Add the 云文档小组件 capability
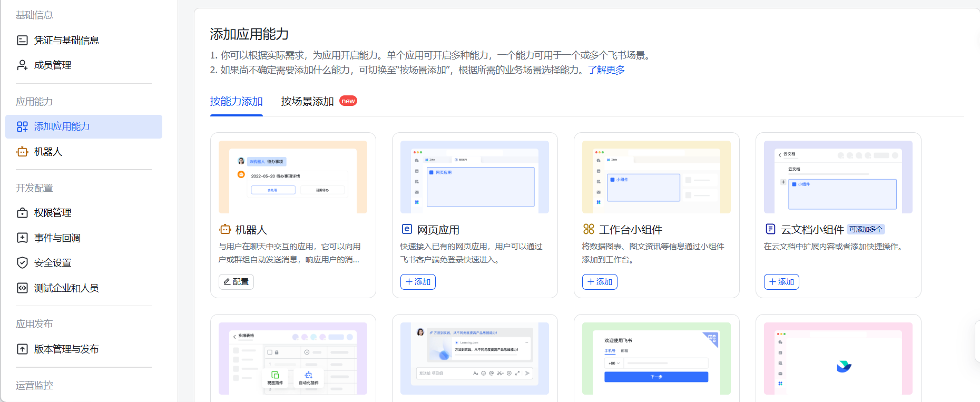980x402 pixels. [781, 282]
